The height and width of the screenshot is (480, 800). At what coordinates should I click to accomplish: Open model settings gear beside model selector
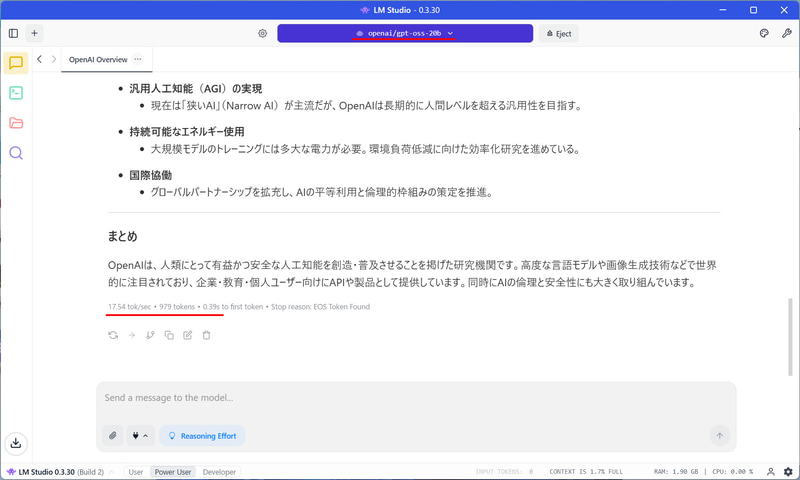262,33
